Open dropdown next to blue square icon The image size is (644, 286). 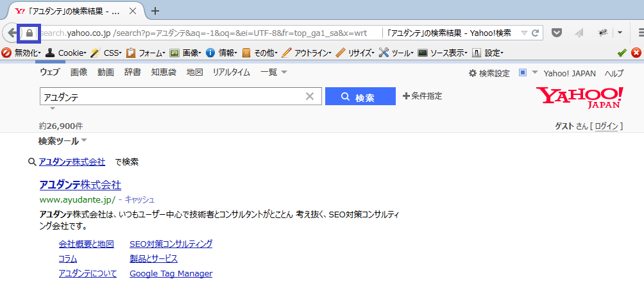[534, 72]
